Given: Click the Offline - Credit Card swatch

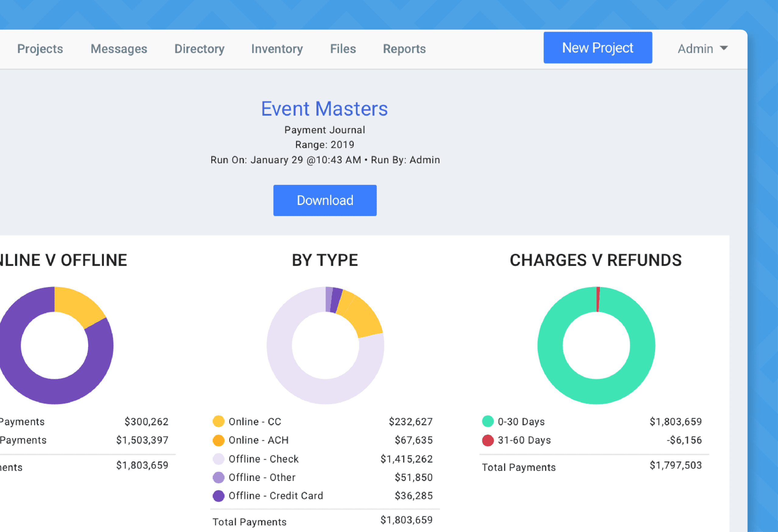Looking at the screenshot, I should (219, 496).
